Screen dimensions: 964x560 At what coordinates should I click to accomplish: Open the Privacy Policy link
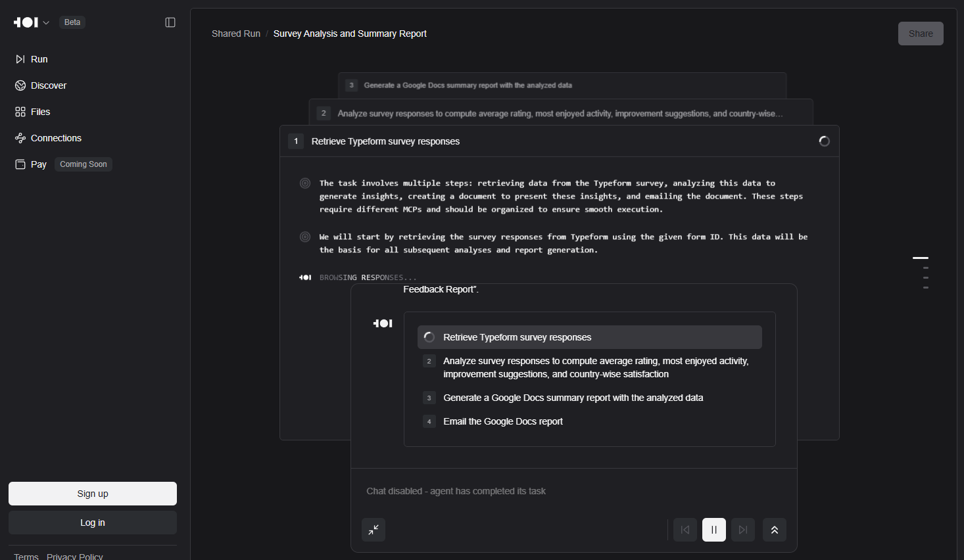(75, 556)
